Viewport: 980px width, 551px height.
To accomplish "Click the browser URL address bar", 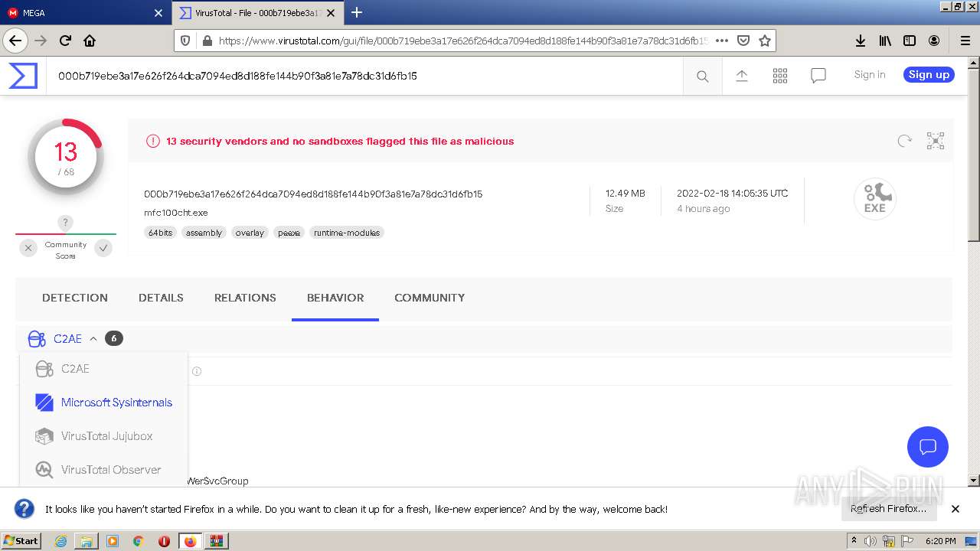I will (x=463, y=41).
